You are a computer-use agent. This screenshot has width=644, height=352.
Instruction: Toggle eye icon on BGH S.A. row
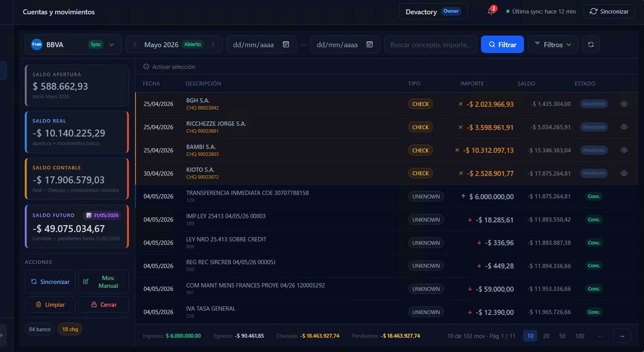[x=624, y=104]
